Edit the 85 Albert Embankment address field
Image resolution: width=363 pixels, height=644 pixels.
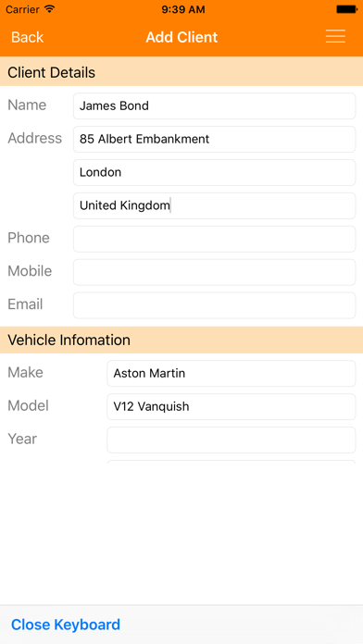tap(214, 139)
